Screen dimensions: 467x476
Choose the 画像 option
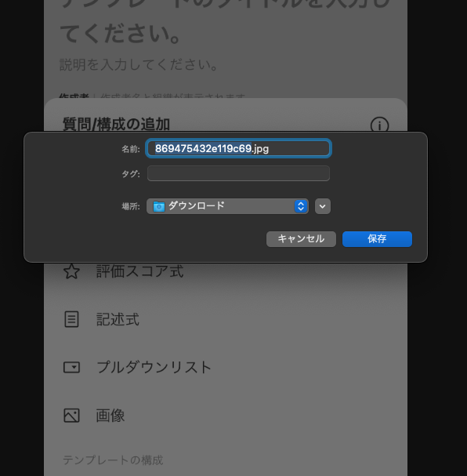click(x=110, y=416)
